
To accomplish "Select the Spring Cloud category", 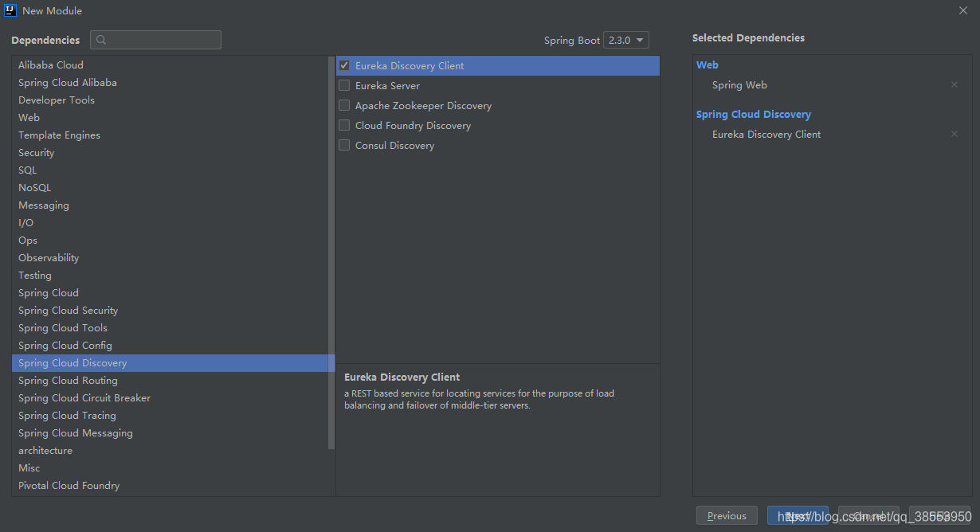I will (x=171, y=293).
